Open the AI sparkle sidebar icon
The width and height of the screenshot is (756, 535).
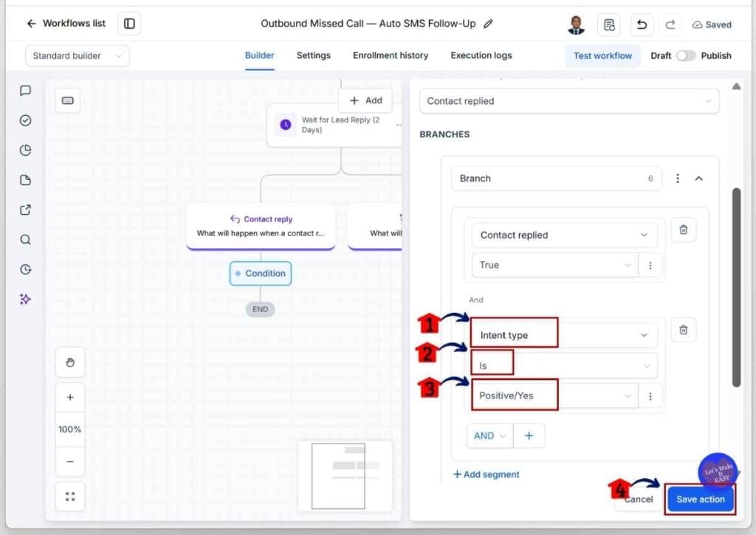[26, 300]
